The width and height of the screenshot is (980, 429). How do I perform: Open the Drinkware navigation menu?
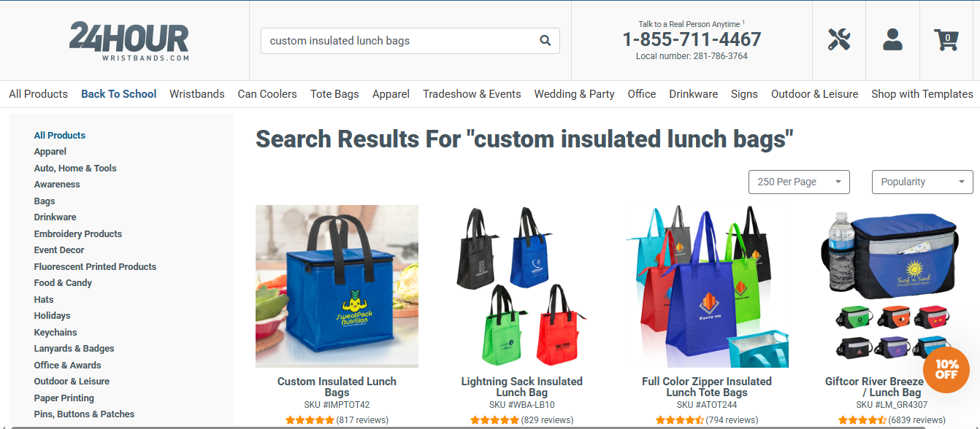click(693, 94)
